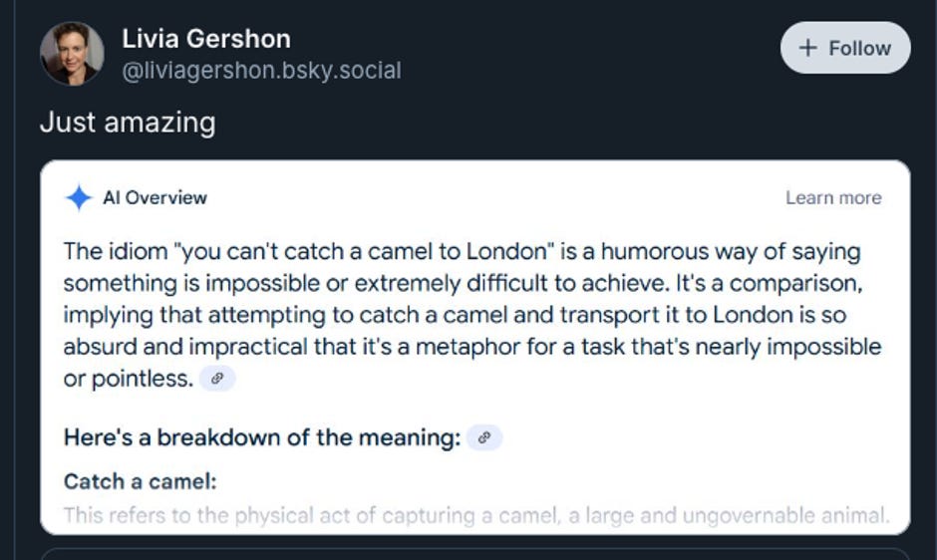Open the Livia Gershon display name

pos(206,39)
